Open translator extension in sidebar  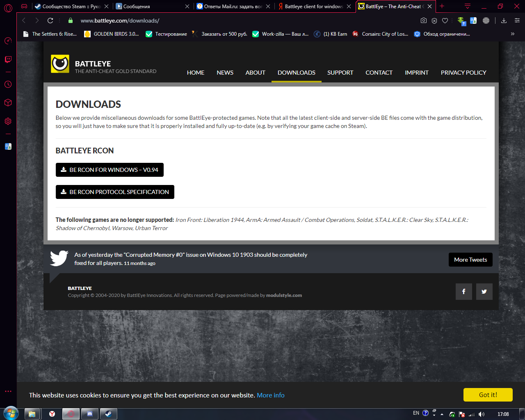[8, 146]
